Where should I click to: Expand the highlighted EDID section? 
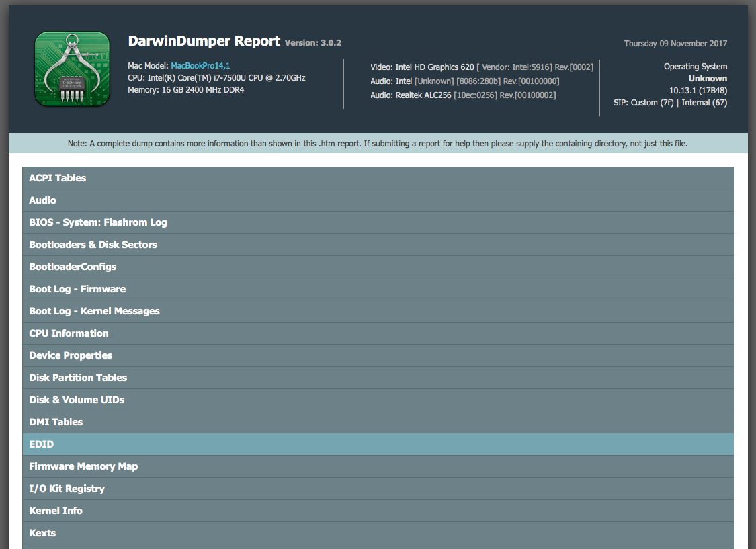[x=42, y=444]
